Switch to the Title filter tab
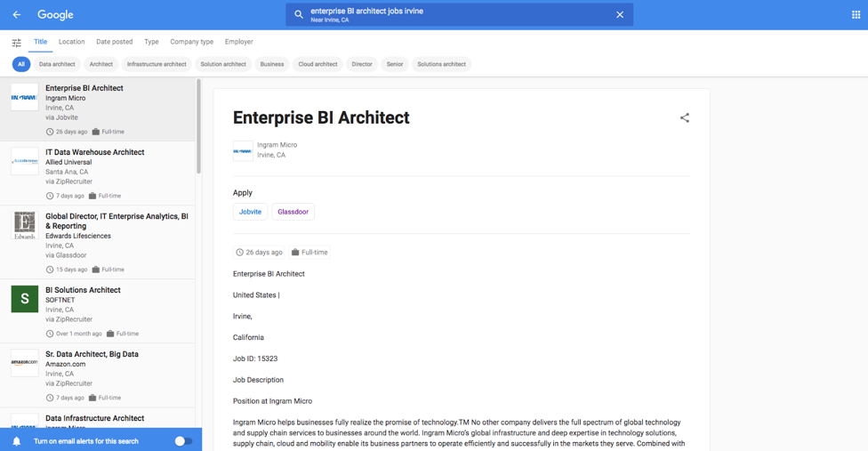The height and width of the screenshot is (451, 868). (x=40, y=42)
